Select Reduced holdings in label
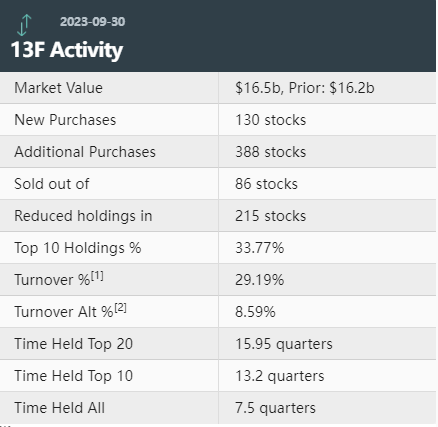The image size is (438, 427). pos(83,216)
